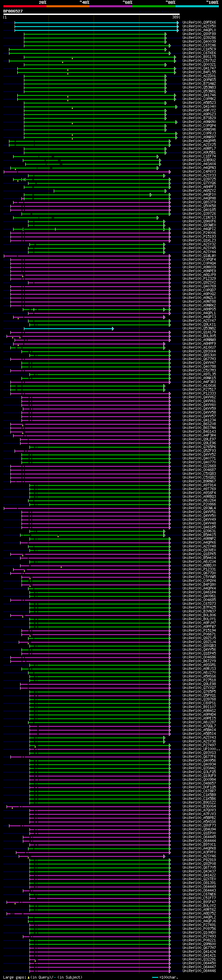Select the last hit UniRef100_O64446

tap(199, 971)
